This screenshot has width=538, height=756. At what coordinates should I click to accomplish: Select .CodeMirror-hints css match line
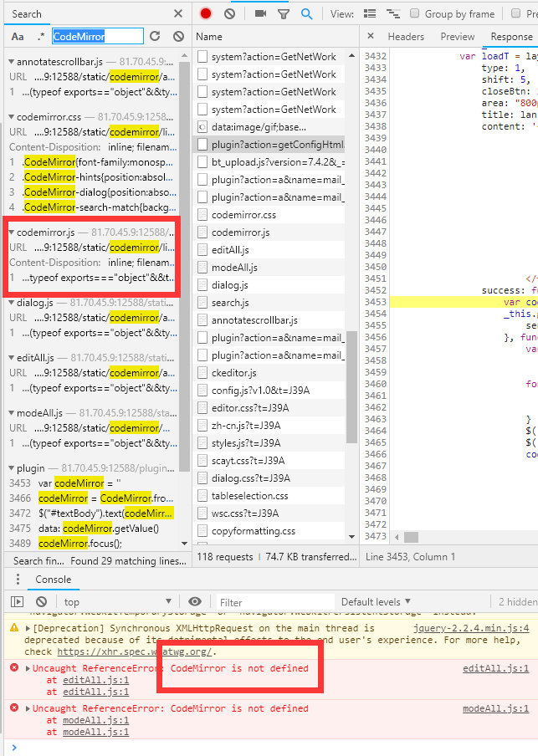pyautogui.click(x=92, y=177)
